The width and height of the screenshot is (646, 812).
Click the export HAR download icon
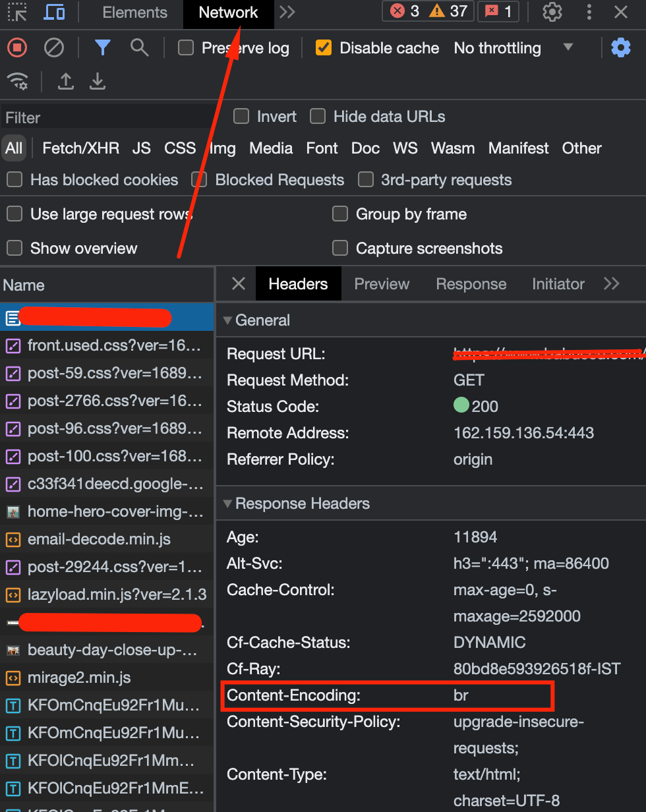pos(98,81)
